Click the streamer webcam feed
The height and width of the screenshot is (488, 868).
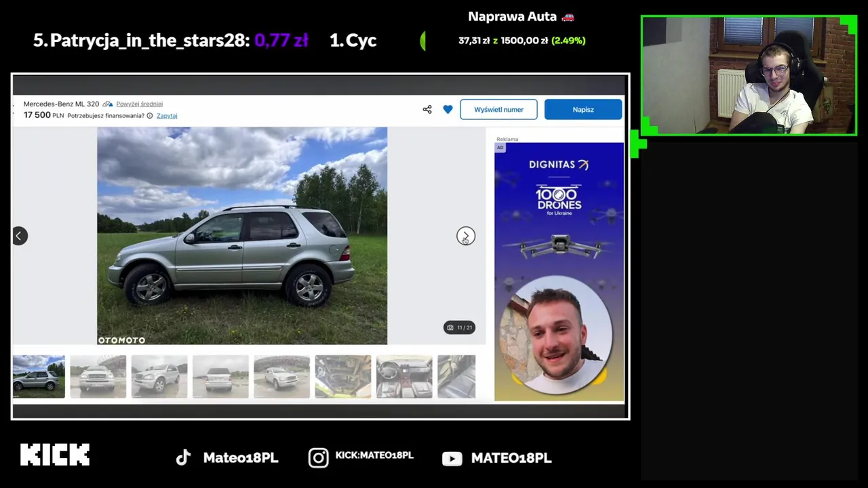tap(749, 75)
